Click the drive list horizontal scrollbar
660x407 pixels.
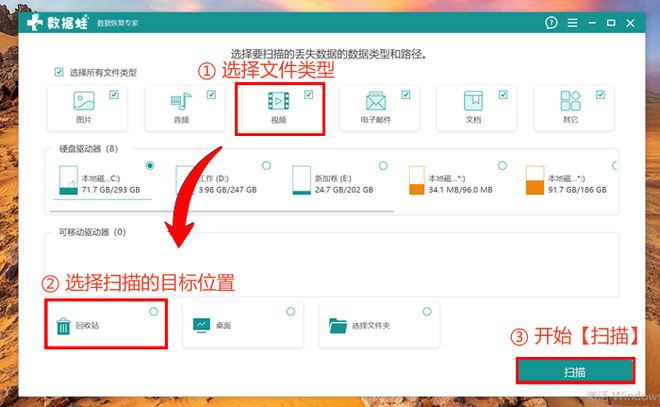point(222,211)
